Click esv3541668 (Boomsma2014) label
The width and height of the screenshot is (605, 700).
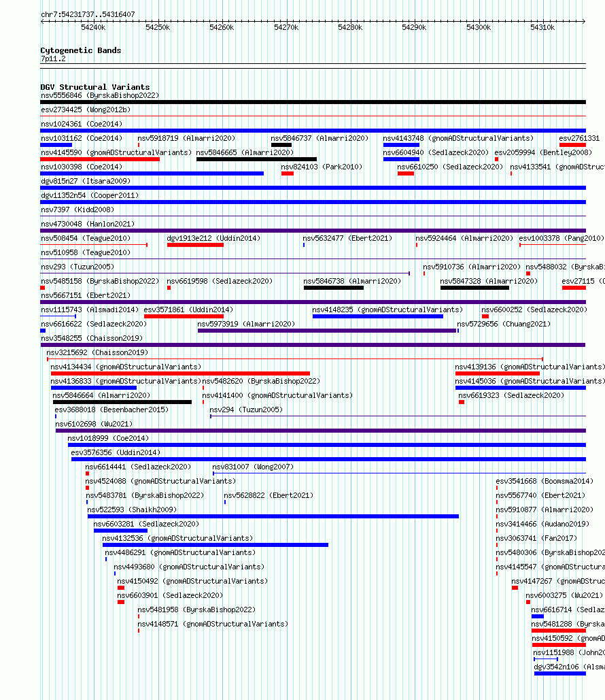pyautogui.click(x=544, y=481)
